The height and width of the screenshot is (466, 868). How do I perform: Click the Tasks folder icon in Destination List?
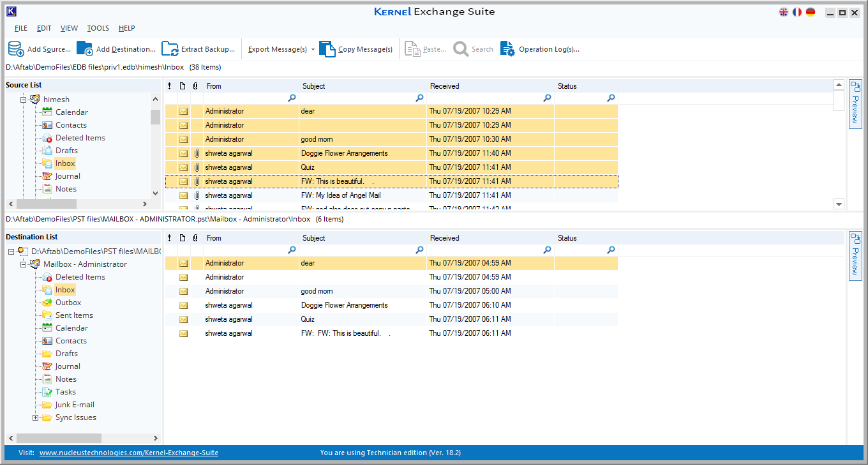47,392
